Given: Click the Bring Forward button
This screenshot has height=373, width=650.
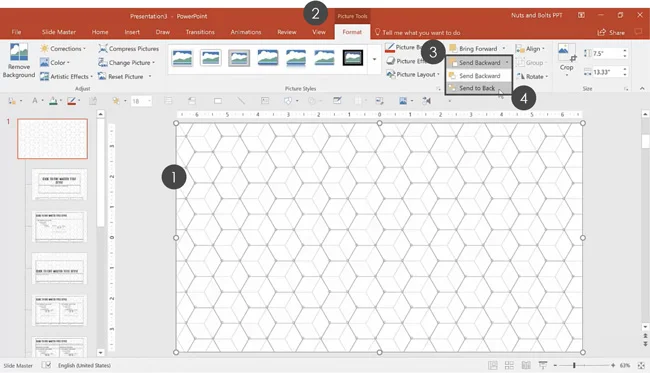Looking at the screenshot, I should [473, 48].
